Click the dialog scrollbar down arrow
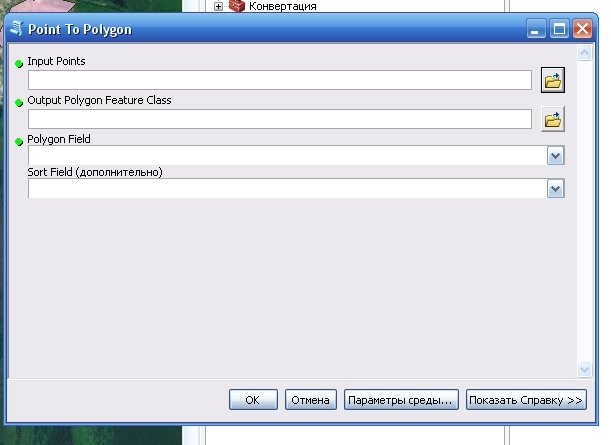Viewport: 611px width, 445px height. pos(585,369)
